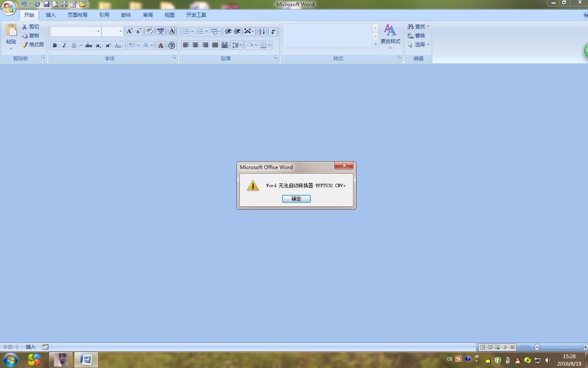
Task: Click the Quick Print printer icon
Action: click(x=64, y=4)
